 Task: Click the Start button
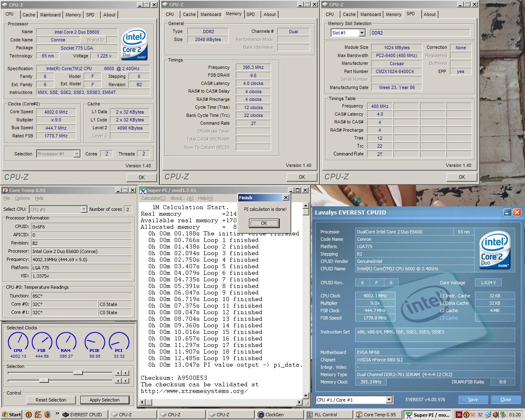tap(11, 415)
